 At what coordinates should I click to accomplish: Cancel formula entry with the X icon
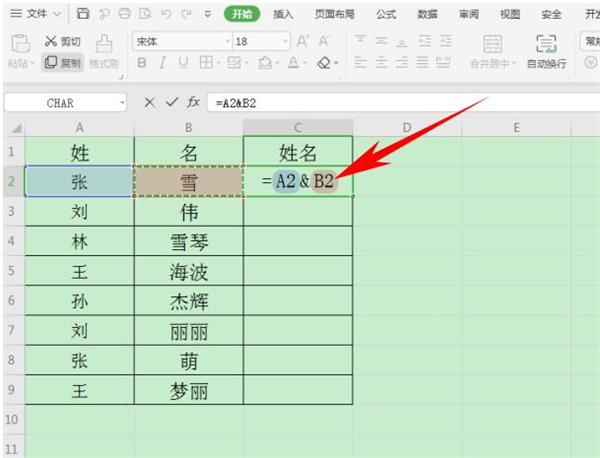pyautogui.click(x=150, y=102)
